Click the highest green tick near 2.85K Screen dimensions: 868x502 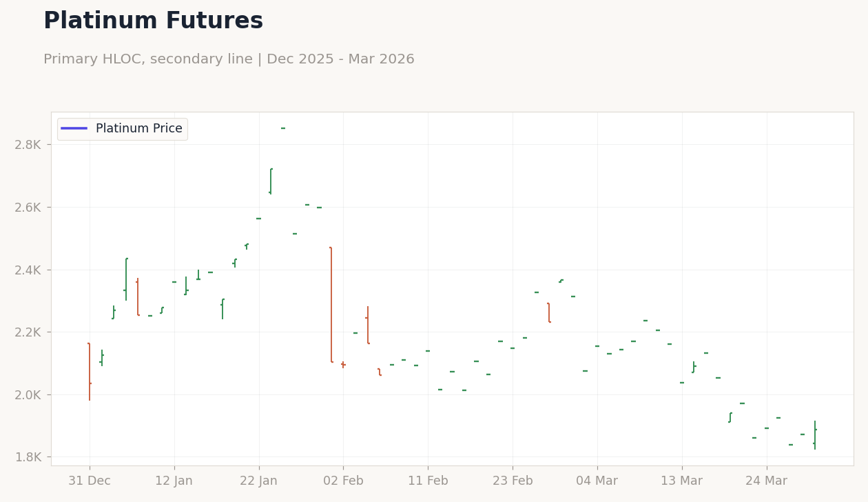[283, 128]
